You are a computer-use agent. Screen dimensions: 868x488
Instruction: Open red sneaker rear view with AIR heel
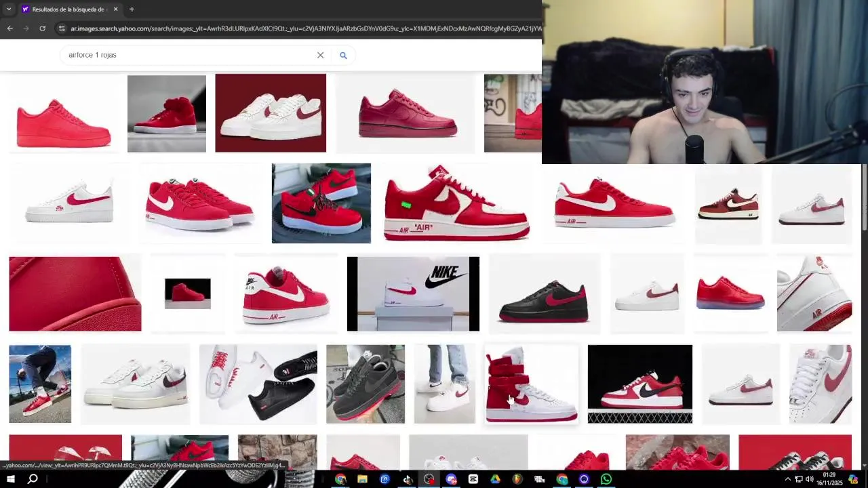pyautogui.click(x=286, y=293)
